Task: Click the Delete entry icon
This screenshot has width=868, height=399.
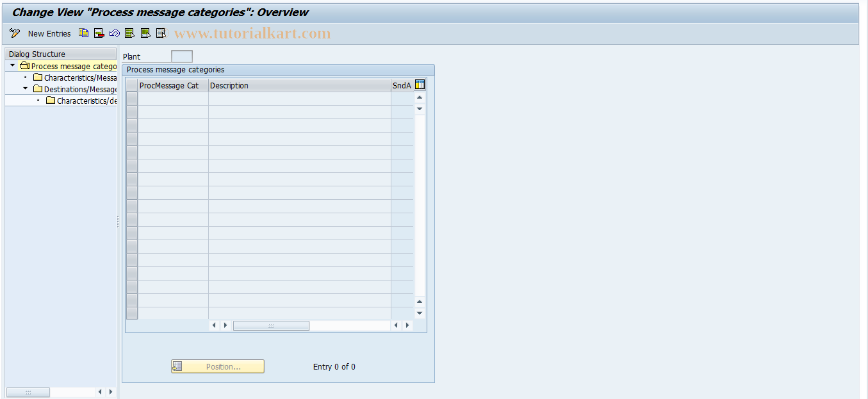Action: coord(99,33)
